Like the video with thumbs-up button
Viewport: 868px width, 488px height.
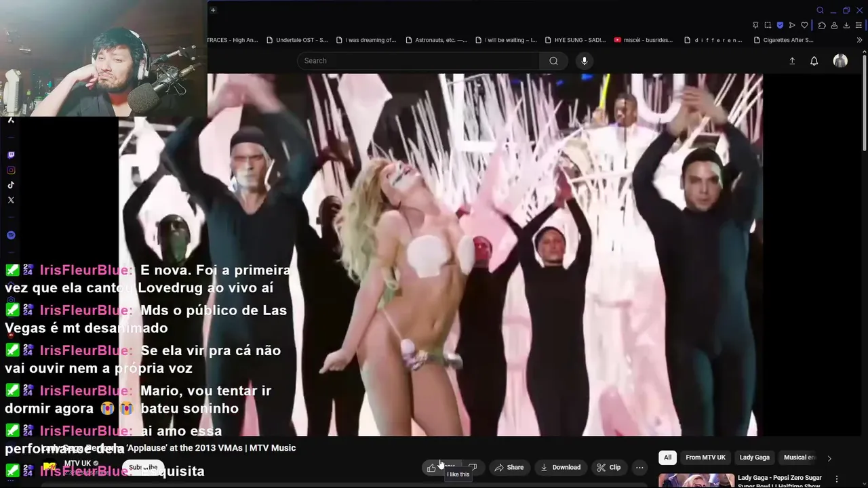[441, 468]
